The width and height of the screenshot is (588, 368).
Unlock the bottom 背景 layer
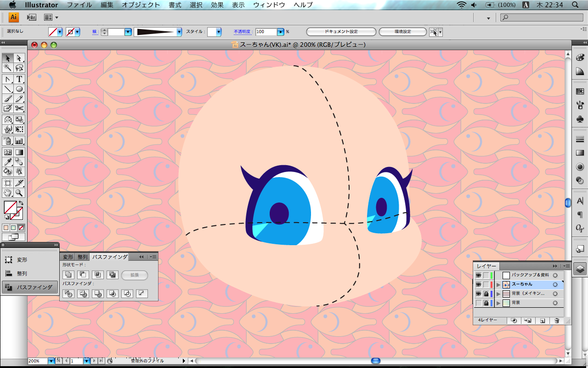point(486,303)
